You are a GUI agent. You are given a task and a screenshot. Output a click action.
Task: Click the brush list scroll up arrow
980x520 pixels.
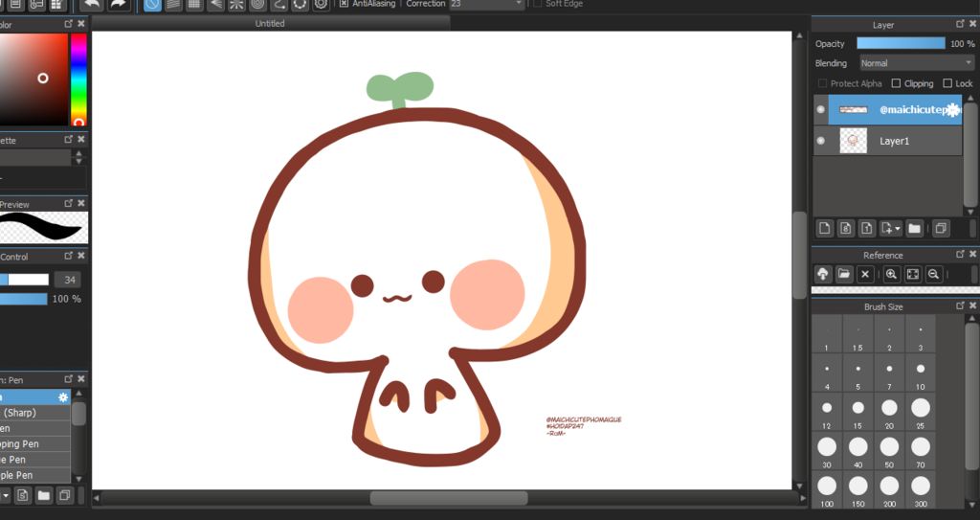tap(78, 394)
